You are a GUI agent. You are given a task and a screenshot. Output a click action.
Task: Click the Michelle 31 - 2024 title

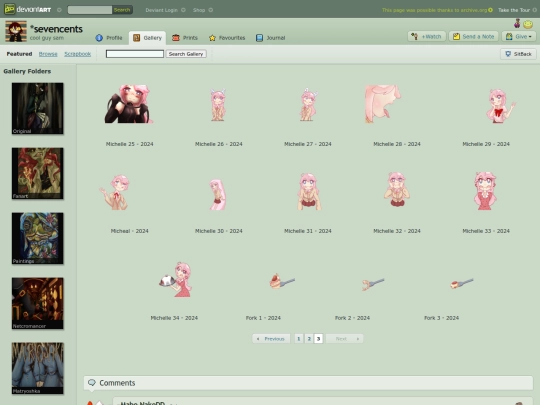point(308,231)
